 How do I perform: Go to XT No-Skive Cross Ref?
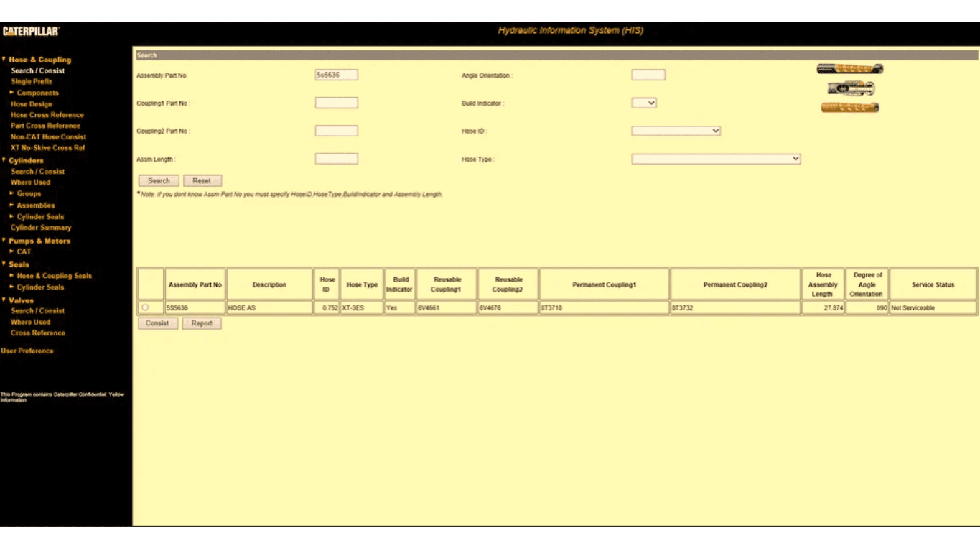tap(47, 148)
